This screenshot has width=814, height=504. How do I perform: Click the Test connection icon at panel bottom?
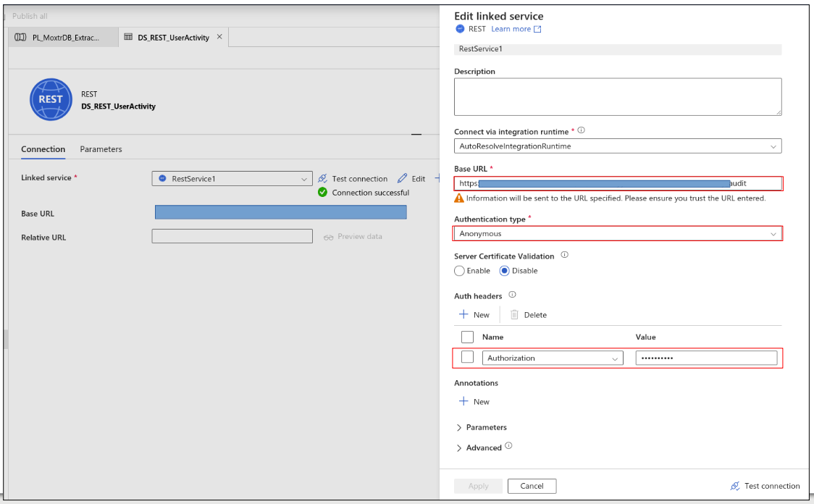click(735, 486)
